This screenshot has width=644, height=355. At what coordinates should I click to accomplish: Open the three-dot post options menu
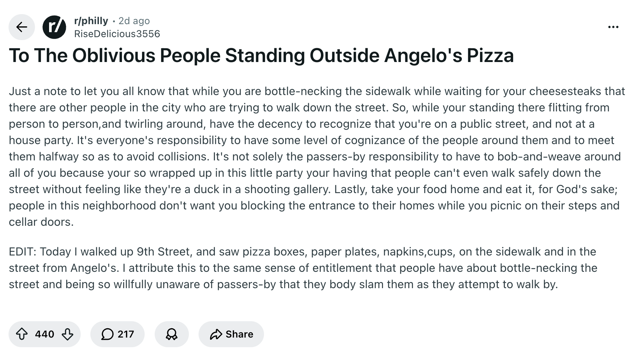(x=613, y=27)
